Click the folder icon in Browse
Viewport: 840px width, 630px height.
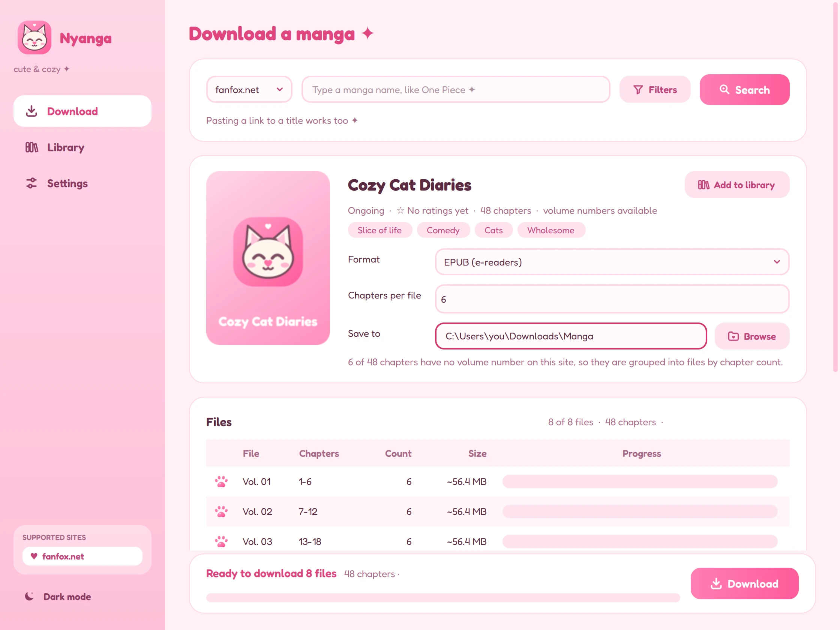point(733,336)
